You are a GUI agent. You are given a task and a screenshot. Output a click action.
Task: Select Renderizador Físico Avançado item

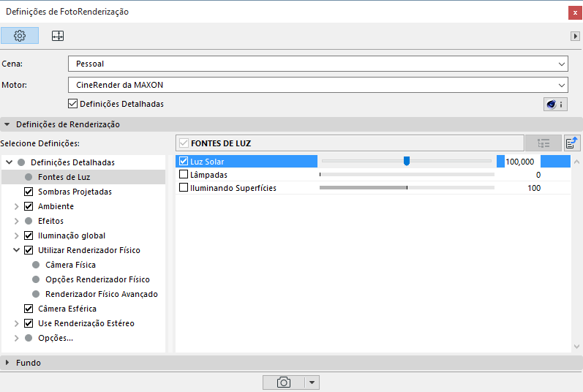click(x=102, y=294)
